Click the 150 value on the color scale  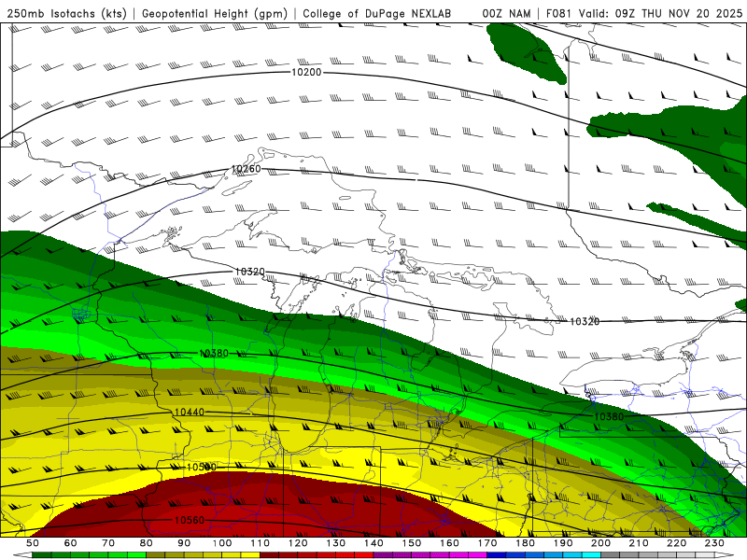[412, 543]
